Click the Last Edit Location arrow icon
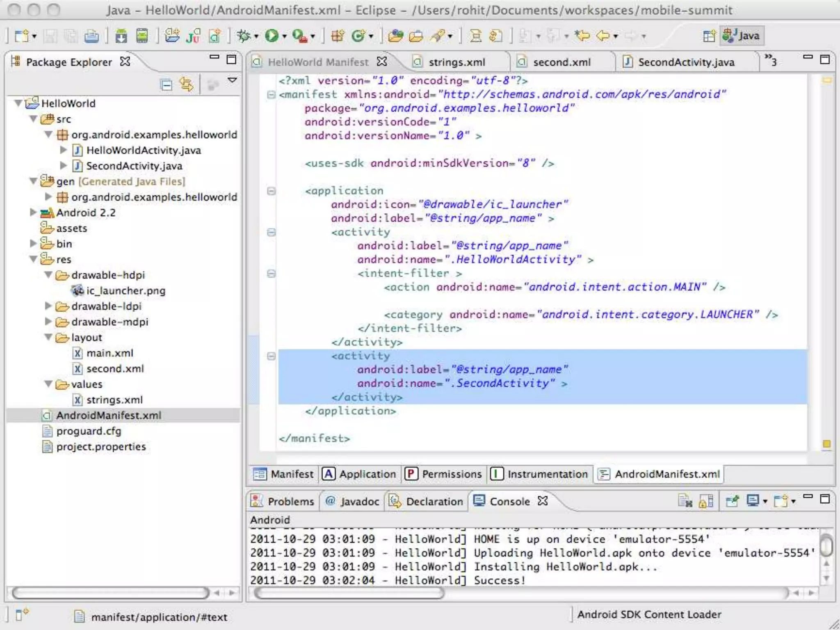Screen dimensions: 840x630 click(582, 36)
